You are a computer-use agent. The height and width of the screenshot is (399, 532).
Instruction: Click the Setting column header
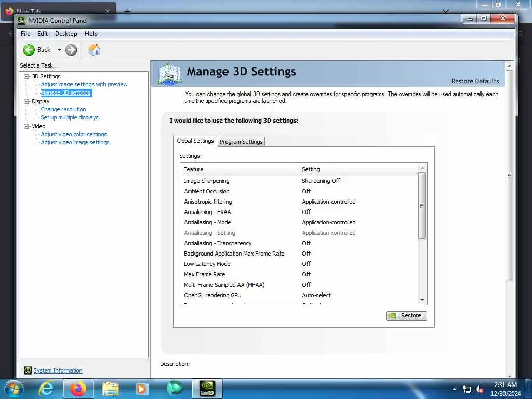[x=358, y=169]
